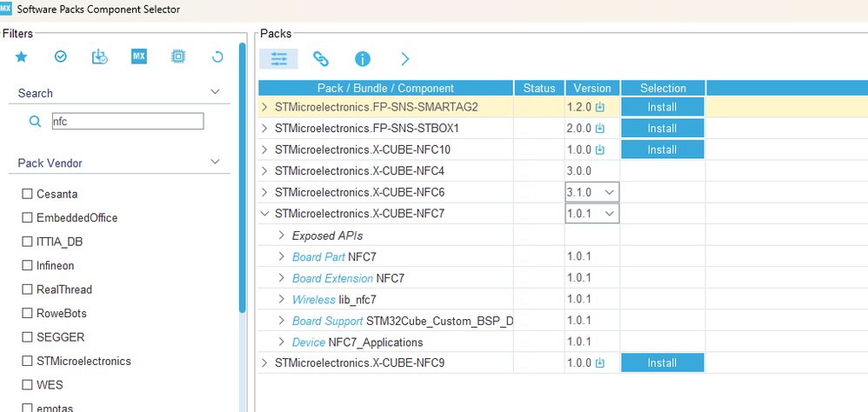Install the X-CUBE-NFC9 pack
The height and width of the screenshot is (412, 868).
(663, 363)
